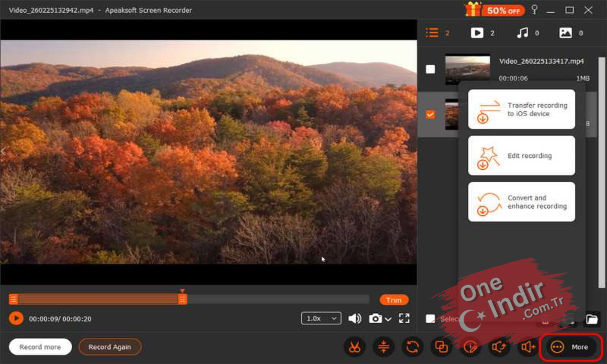Click Record Again button
Screen dimensions: 607x364
(110, 347)
